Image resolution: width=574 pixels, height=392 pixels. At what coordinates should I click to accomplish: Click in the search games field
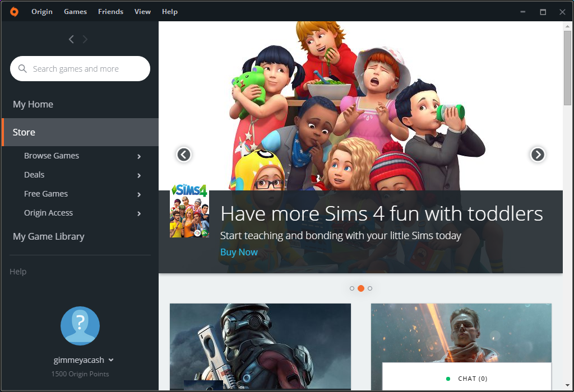point(80,68)
